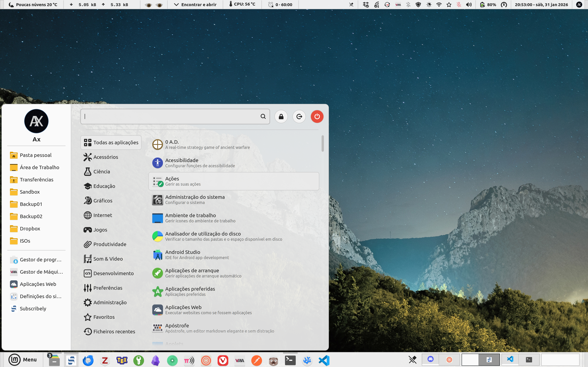Expand the Encontrar e abrir dropdown
The height and width of the screenshot is (367, 588).
[x=195, y=5]
